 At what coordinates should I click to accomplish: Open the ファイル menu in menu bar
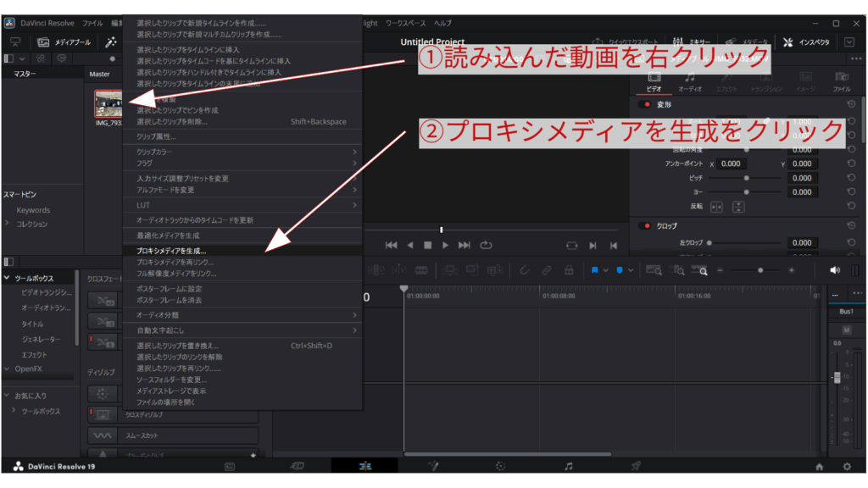tap(92, 23)
